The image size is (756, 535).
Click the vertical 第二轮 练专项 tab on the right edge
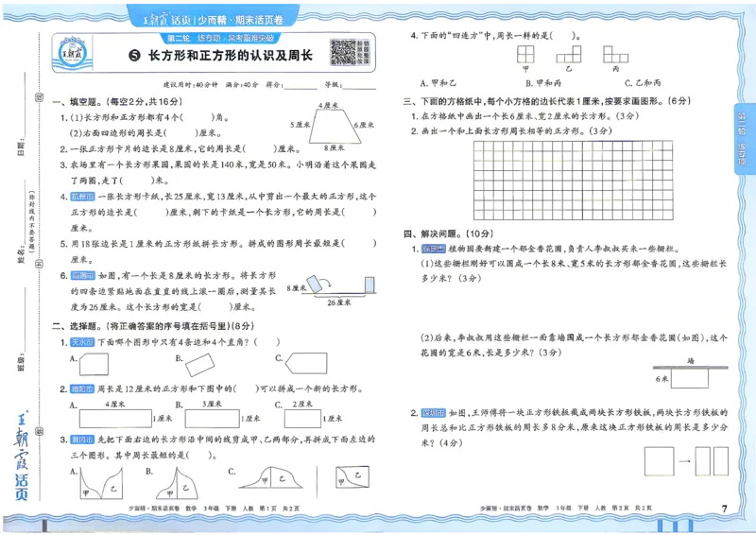click(742, 139)
